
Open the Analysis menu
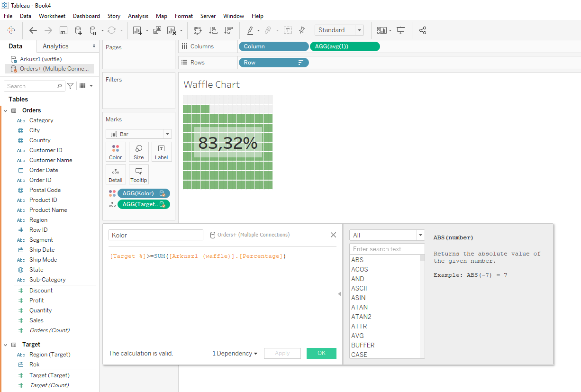138,16
